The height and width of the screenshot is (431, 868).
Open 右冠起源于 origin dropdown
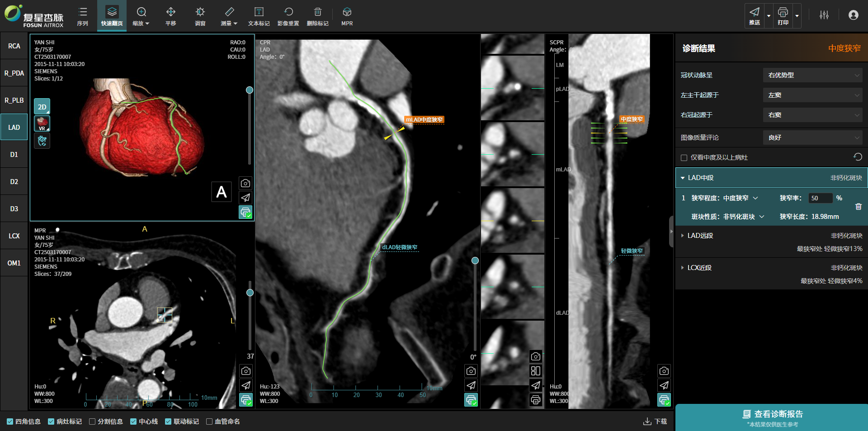pyautogui.click(x=813, y=115)
